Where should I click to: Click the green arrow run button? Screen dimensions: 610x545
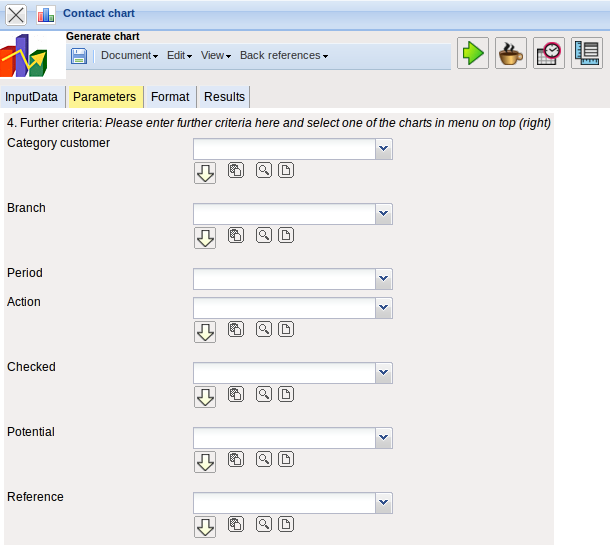[x=473, y=53]
